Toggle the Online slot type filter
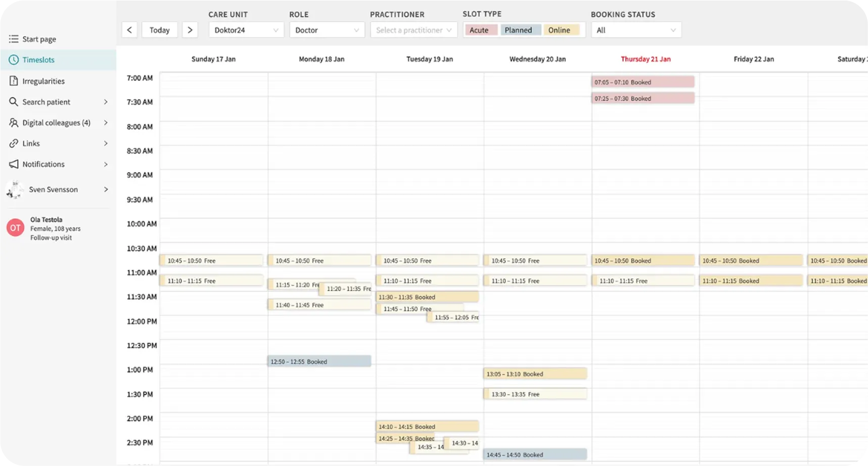 click(561, 30)
